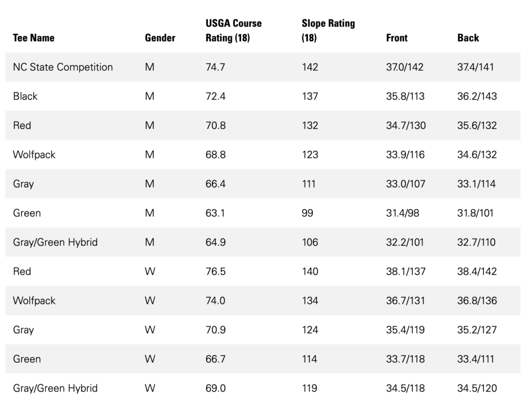Click the back value 34.6/132
Image resolution: width=532 pixels, height=413 pixels.
pyautogui.click(x=477, y=155)
